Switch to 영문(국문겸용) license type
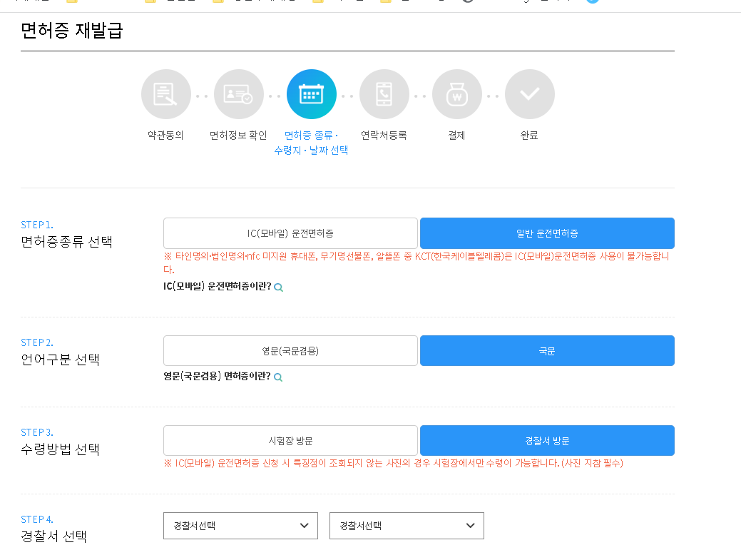Image resolution: width=741 pixels, height=560 pixels. (x=290, y=350)
